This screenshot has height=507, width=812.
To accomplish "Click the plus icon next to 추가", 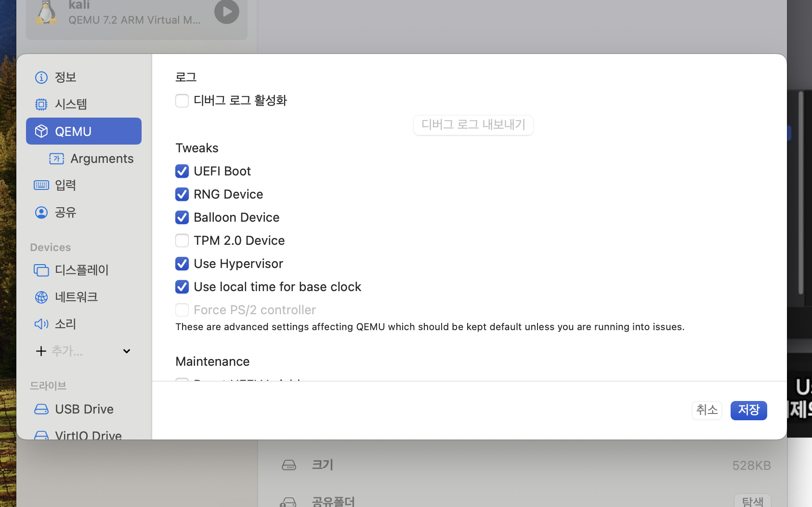I will click(41, 351).
